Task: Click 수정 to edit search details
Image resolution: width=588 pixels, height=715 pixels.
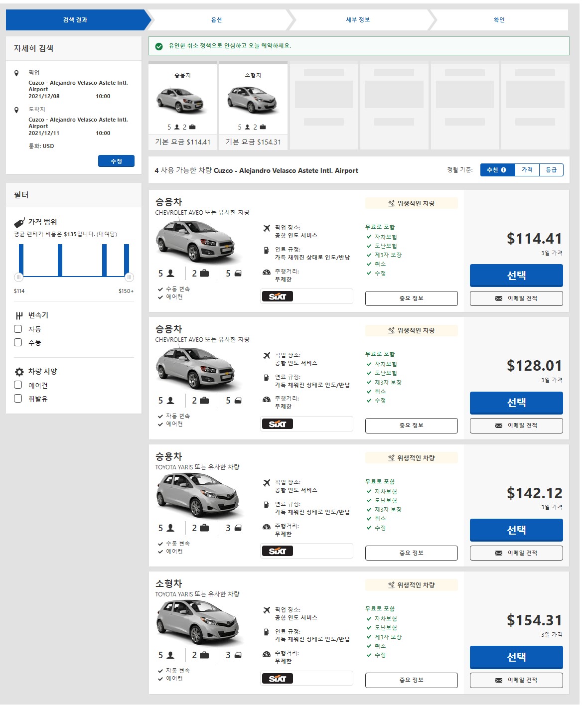Action: tap(116, 161)
